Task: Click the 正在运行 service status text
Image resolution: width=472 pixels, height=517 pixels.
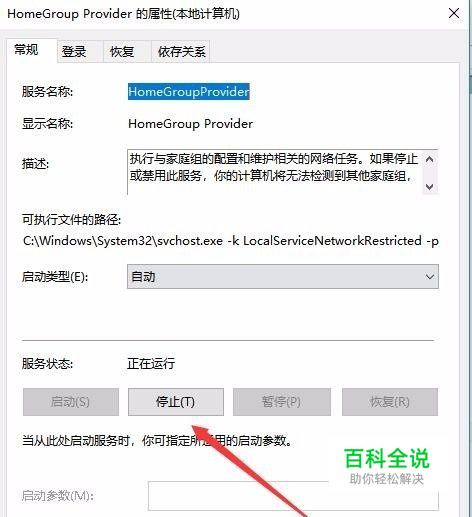Action: coord(151,363)
